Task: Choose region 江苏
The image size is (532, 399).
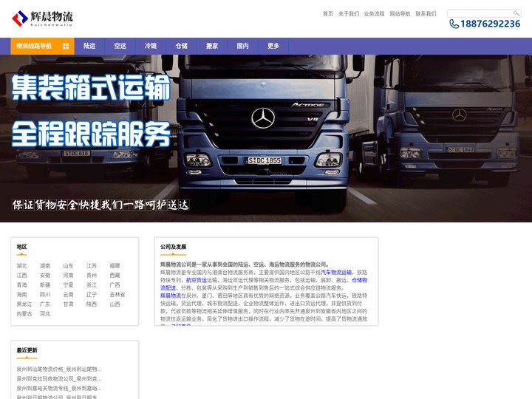Action: [x=92, y=266]
